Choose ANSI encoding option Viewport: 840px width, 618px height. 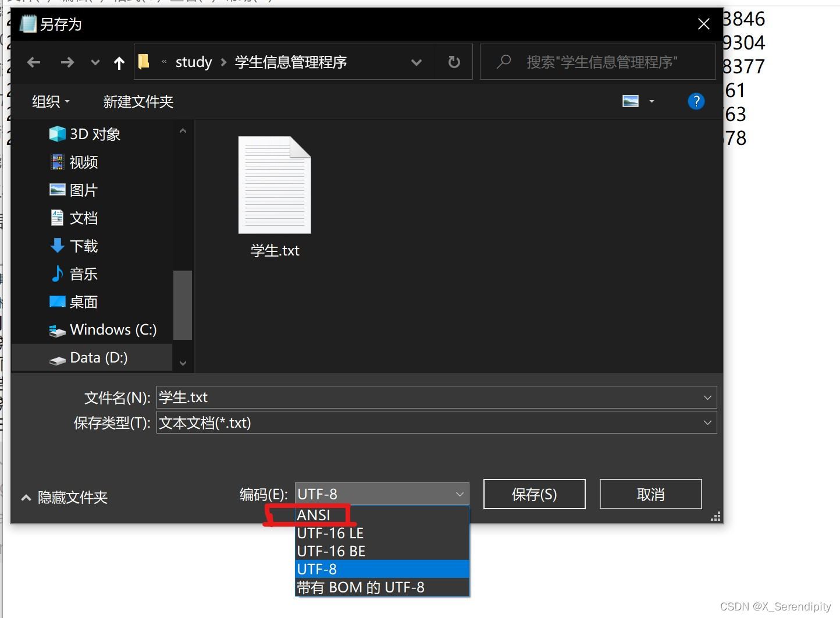[382, 515]
